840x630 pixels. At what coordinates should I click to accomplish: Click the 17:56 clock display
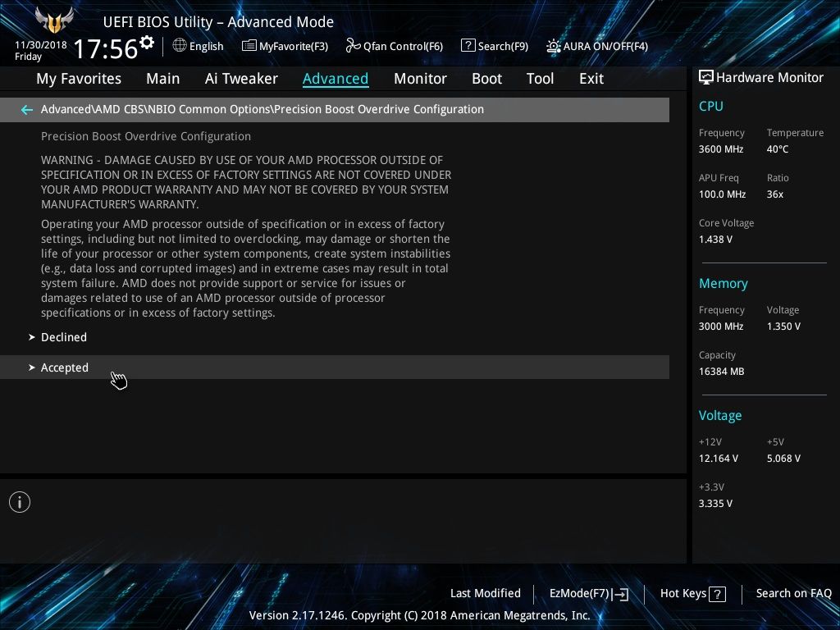pyautogui.click(x=106, y=48)
